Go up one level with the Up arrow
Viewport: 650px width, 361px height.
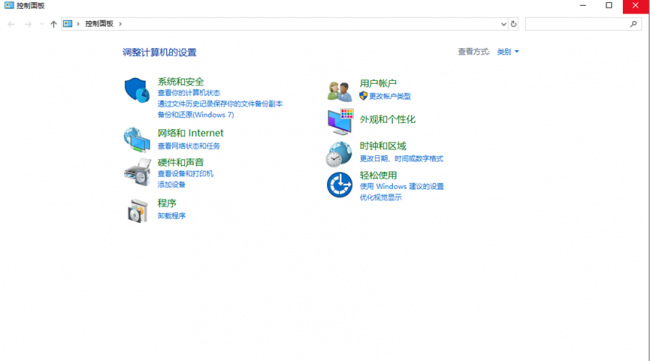pos(53,24)
